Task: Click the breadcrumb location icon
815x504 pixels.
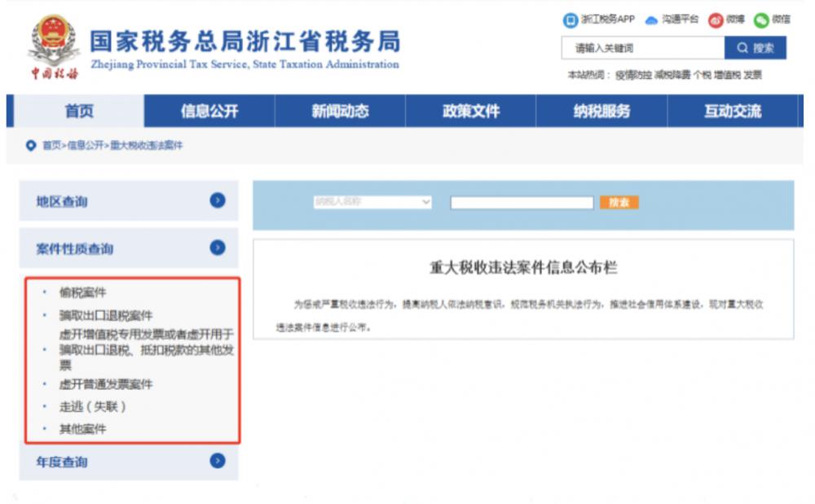Action: [31, 146]
